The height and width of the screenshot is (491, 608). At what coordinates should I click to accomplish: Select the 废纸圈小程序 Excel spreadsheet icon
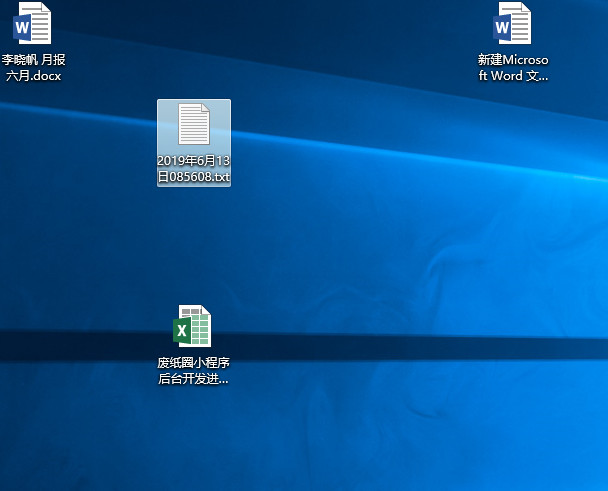(x=193, y=327)
